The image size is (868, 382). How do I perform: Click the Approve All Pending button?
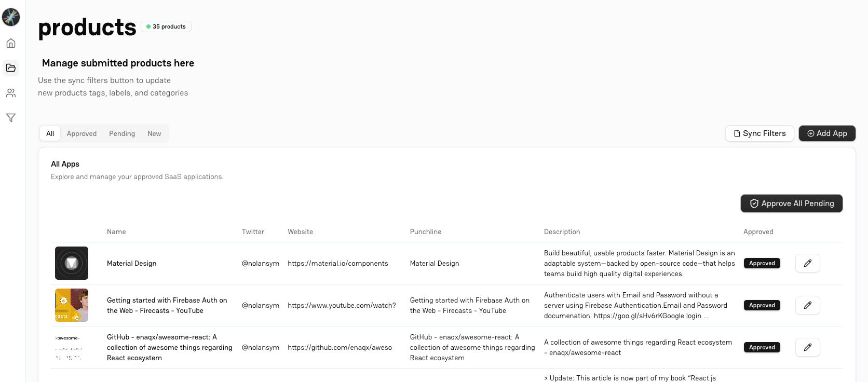[x=791, y=203]
